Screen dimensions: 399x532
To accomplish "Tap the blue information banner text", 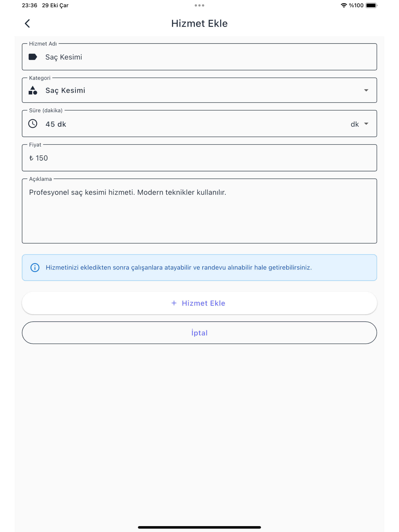I will point(179,267).
